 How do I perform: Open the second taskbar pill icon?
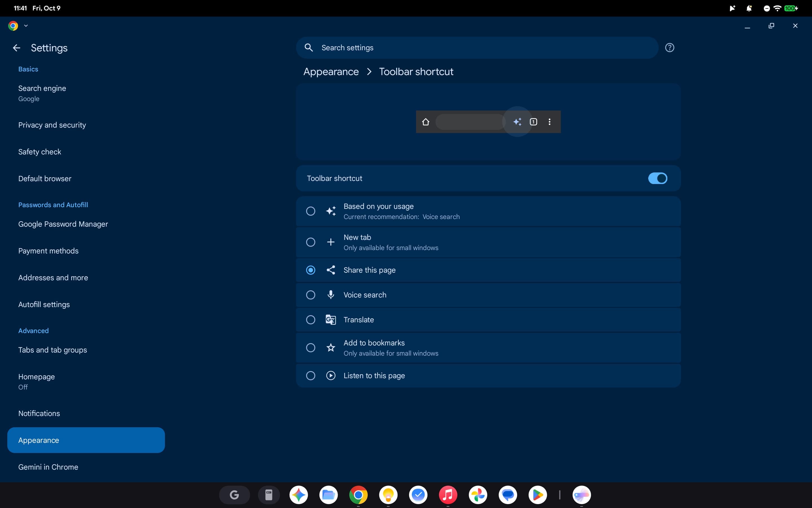pos(269,495)
